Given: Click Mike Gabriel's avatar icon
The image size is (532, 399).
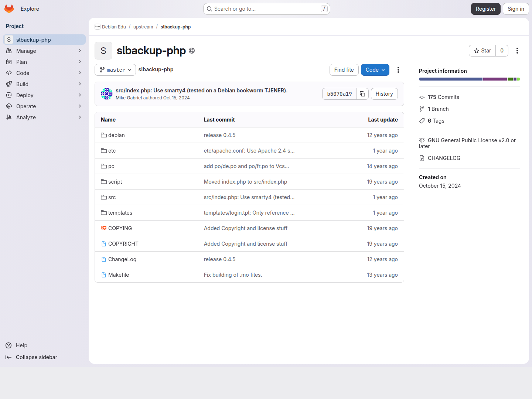Looking at the screenshot, I should pos(107,94).
